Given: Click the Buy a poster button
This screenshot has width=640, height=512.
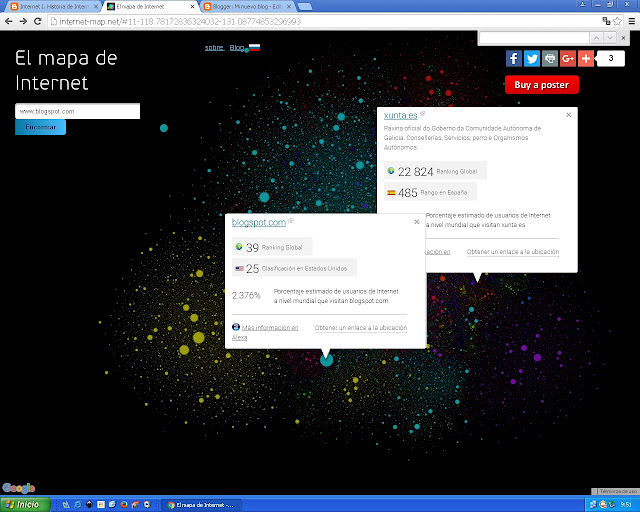Looking at the screenshot, I should tap(541, 85).
